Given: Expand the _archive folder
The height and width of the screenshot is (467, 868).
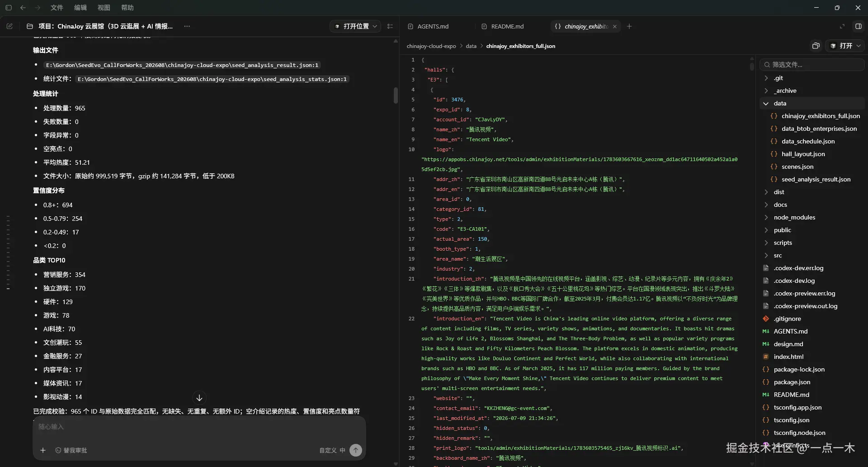Looking at the screenshot, I should (785, 91).
